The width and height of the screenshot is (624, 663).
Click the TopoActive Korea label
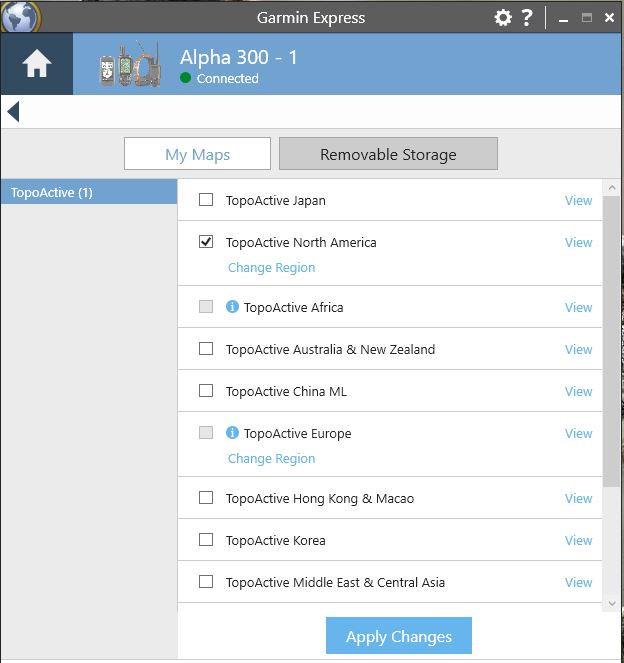[x=276, y=540]
